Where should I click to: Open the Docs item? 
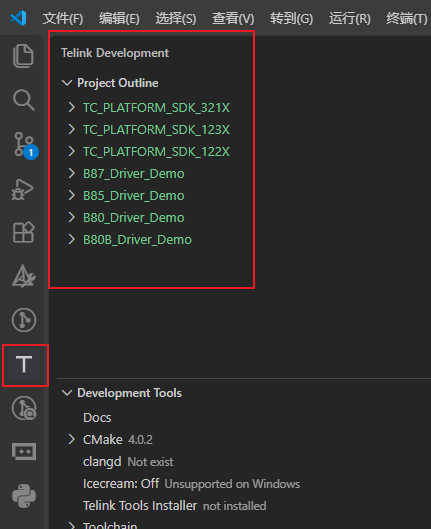(97, 418)
